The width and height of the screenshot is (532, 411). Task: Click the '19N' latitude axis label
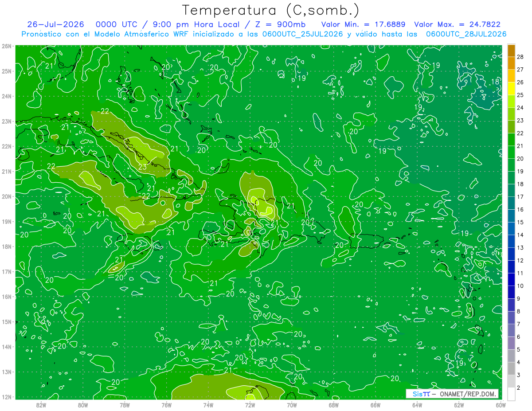[7, 222]
